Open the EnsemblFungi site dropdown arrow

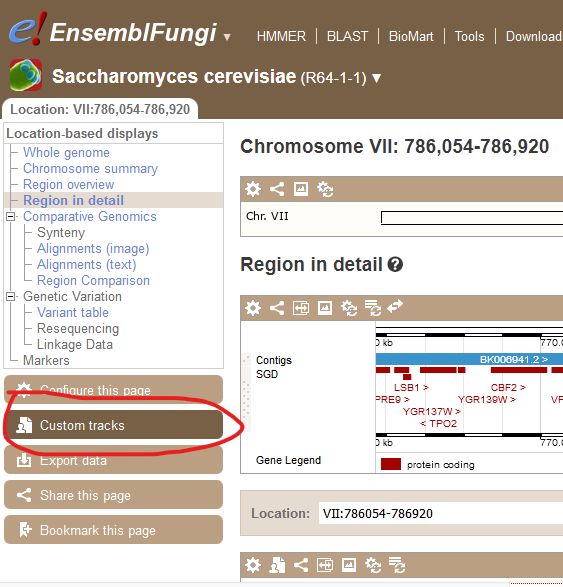(x=227, y=37)
